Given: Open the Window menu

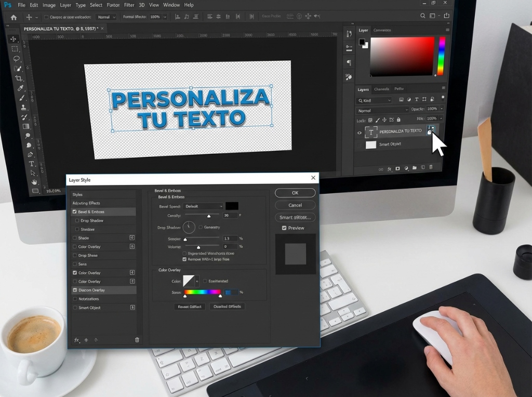Looking at the screenshot, I should click(x=171, y=5).
